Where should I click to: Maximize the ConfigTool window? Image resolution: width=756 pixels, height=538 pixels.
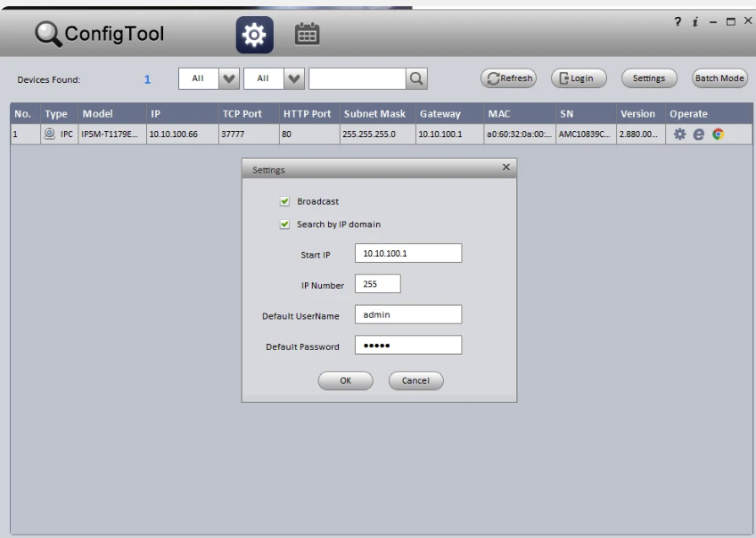point(731,21)
